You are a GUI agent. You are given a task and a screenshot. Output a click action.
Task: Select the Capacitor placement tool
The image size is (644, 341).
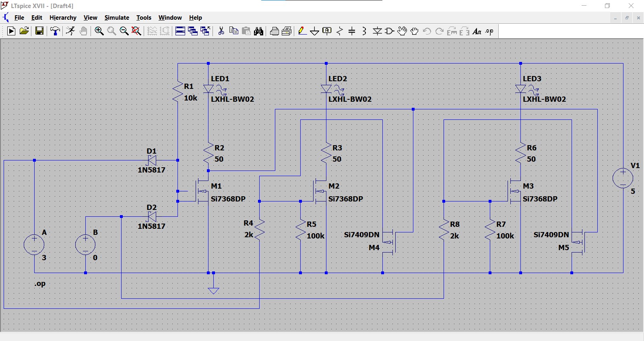[352, 31]
